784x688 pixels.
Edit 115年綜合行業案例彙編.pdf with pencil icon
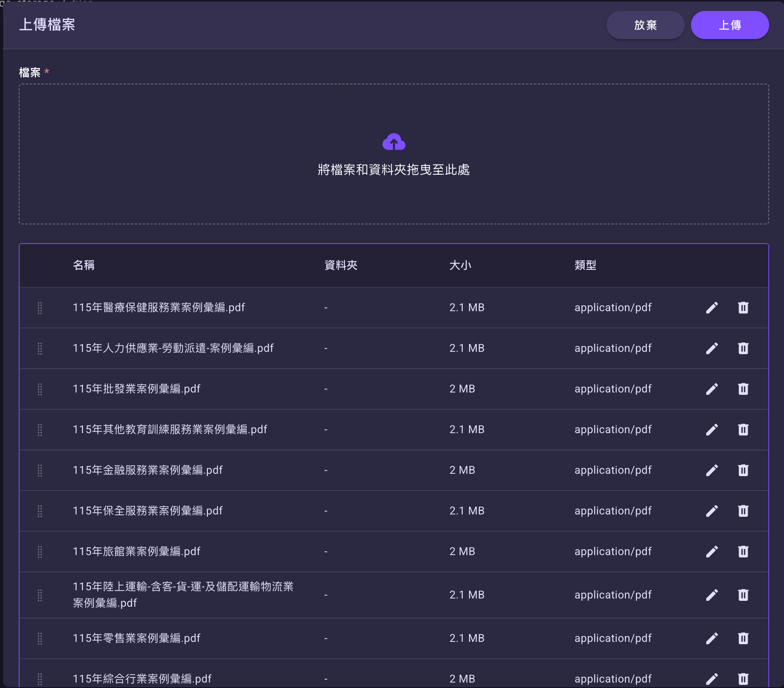point(712,679)
